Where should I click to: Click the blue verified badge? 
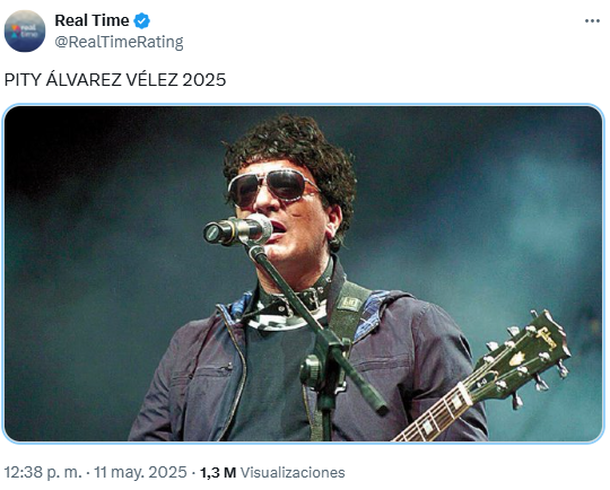click(x=142, y=21)
